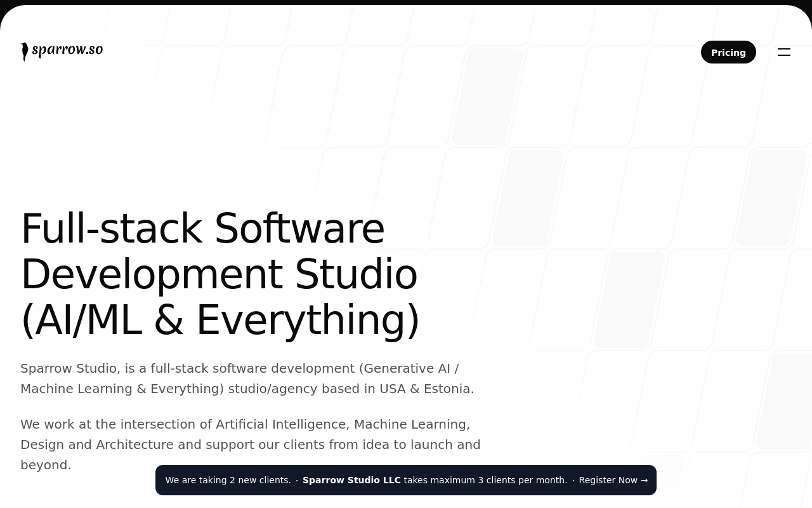The image size is (812, 508).
Task: Open the hamburger menu icon
Action: tap(784, 52)
